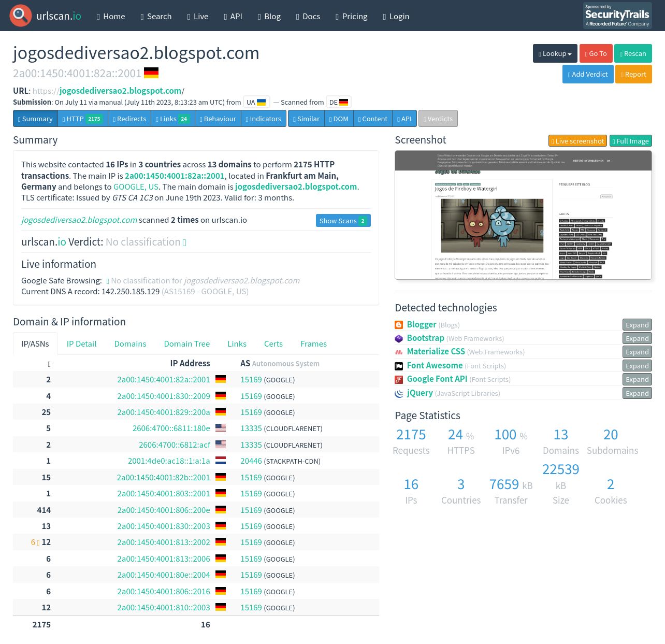Click the Ukraine flag in submission line
Screen dimensions: 665x644
262,102
